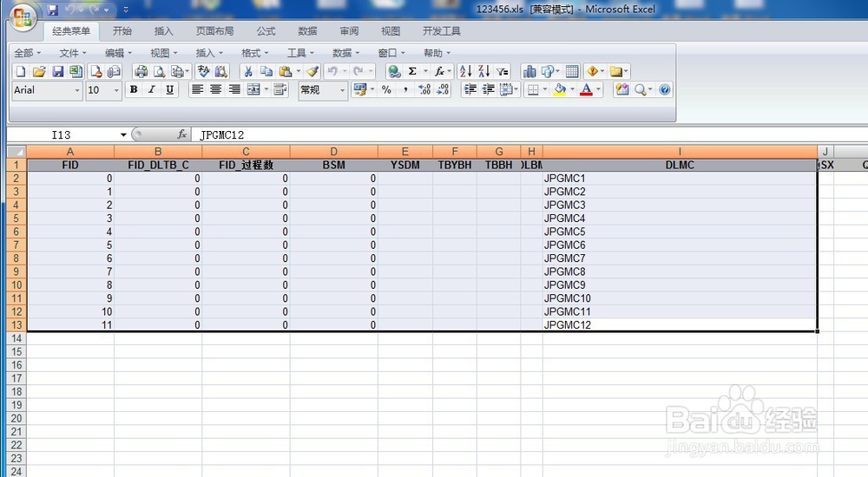Toggle italic formatting
Viewport: 868px width, 477px height.
(151, 89)
